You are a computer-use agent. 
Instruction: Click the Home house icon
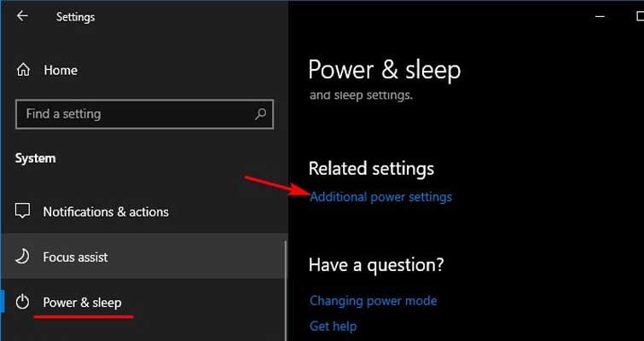coord(23,70)
